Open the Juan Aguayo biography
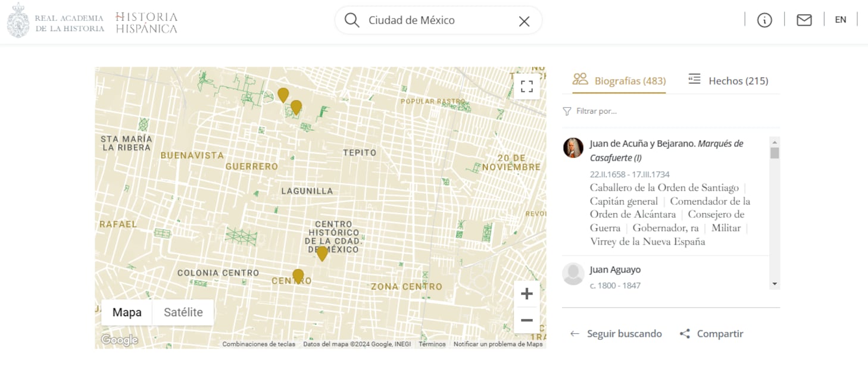The image size is (868, 369). (615, 270)
